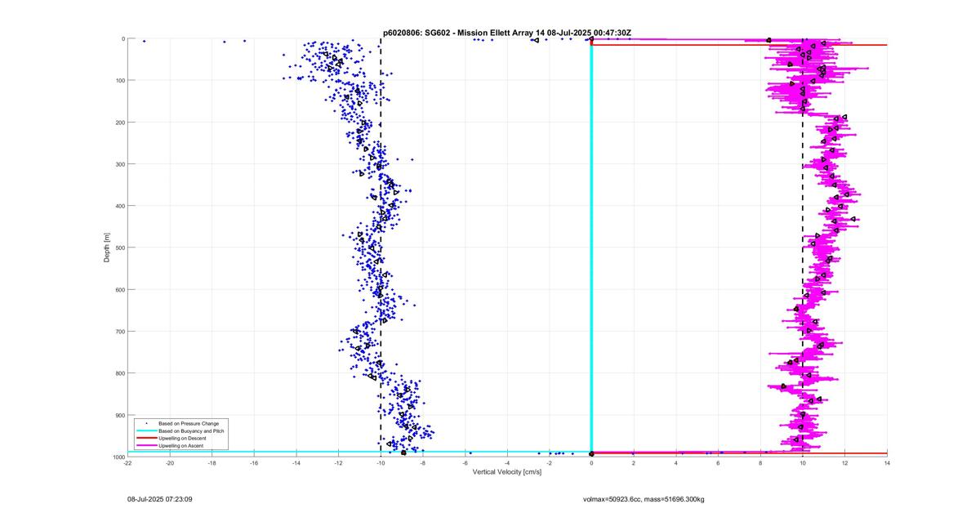
Task: Click x-axis tick label '-10'
Action: (381, 462)
